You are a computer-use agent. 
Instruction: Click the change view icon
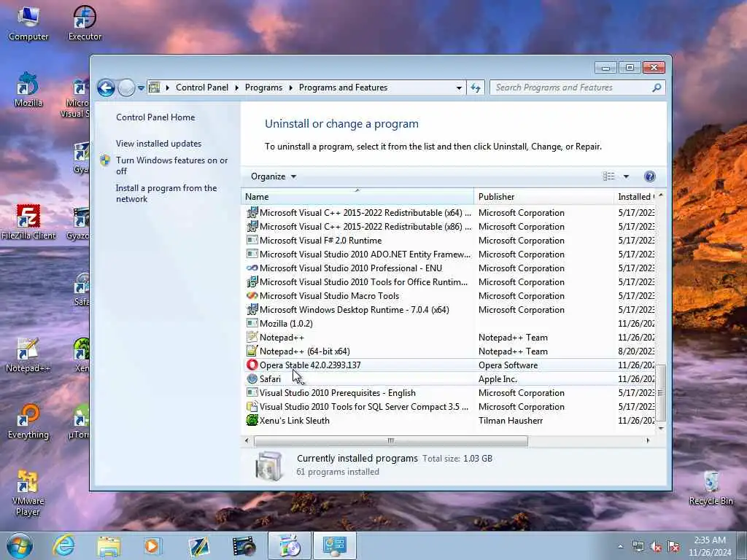tap(609, 176)
